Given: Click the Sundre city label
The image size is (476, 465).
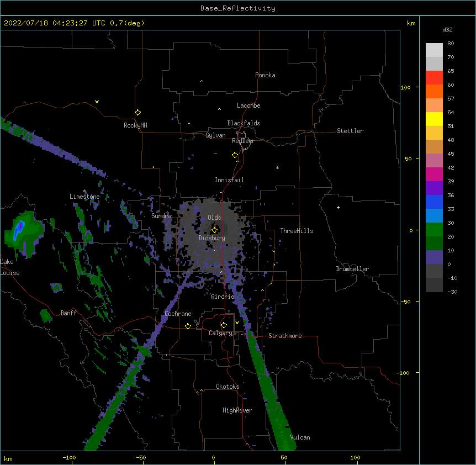Looking at the screenshot, I should click(161, 216).
